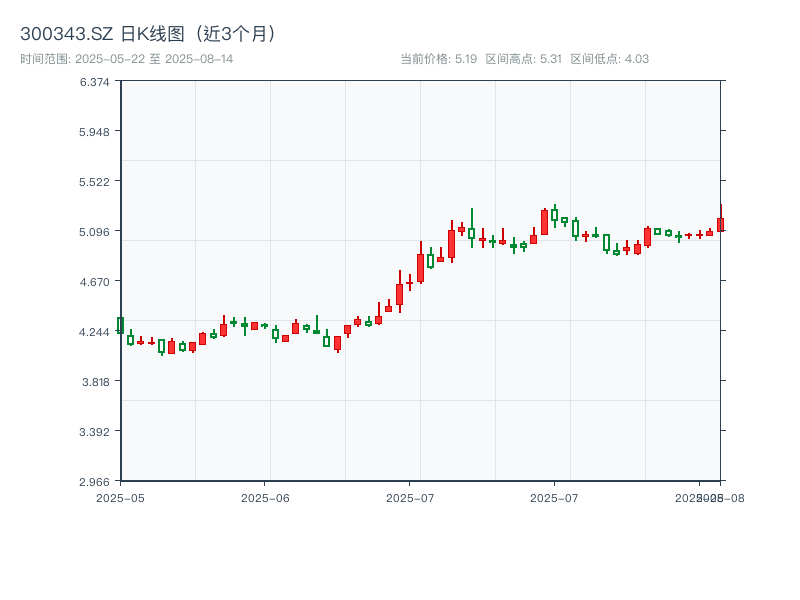Click the last red candlestick at right edge
This screenshot has height=600, width=800.
tap(720, 224)
